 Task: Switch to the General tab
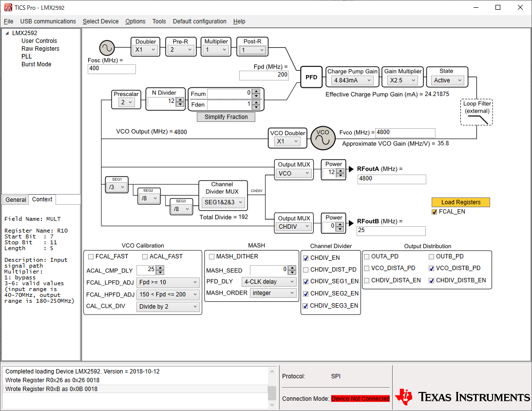click(x=16, y=200)
